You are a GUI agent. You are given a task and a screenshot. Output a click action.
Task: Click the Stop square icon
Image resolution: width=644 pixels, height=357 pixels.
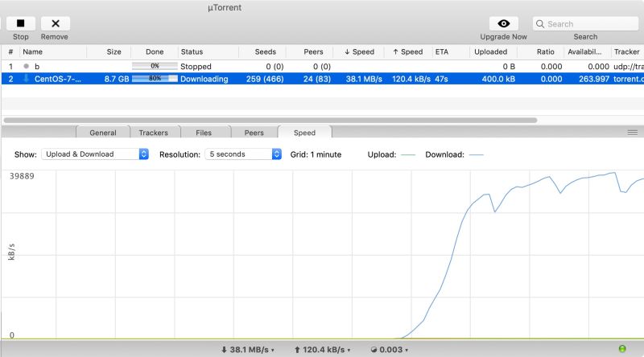pyautogui.click(x=21, y=23)
